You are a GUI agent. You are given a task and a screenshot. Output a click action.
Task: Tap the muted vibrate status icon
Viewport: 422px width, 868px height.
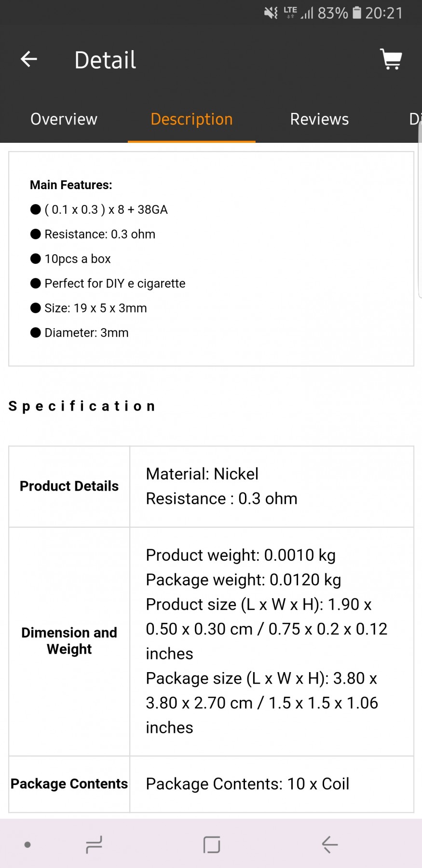coord(271,13)
